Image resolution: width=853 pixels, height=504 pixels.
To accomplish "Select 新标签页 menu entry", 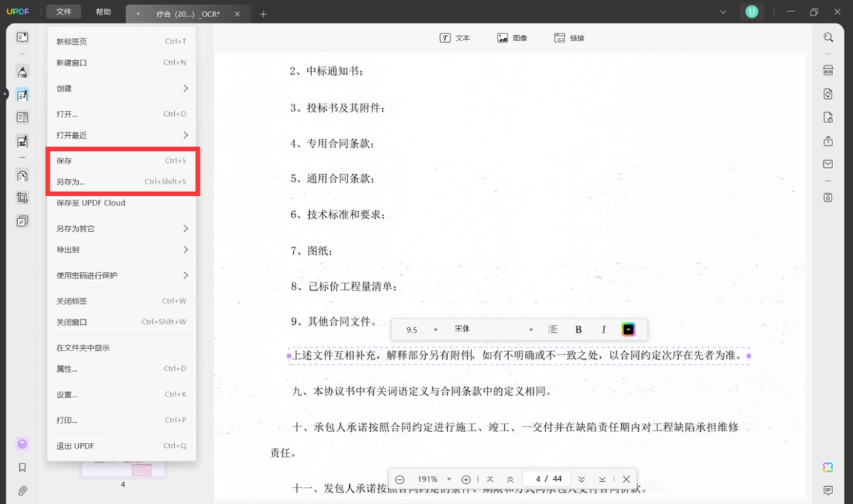I will coord(122,41).
